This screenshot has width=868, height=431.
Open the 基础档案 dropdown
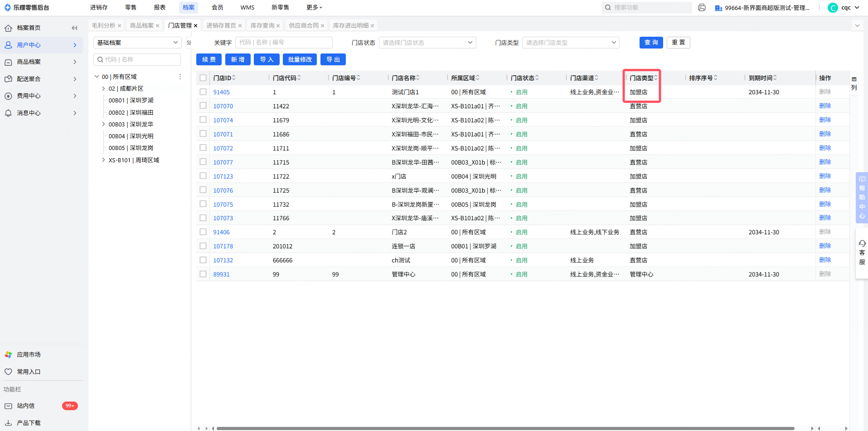(x=137, y=43)
